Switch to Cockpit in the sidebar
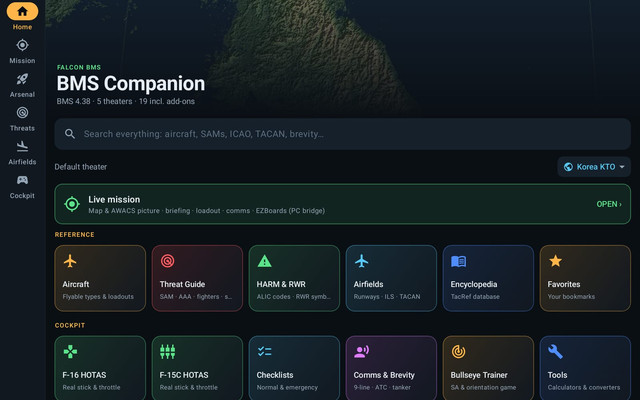This screenshot has height=400, width=640. tap(22, 187)
